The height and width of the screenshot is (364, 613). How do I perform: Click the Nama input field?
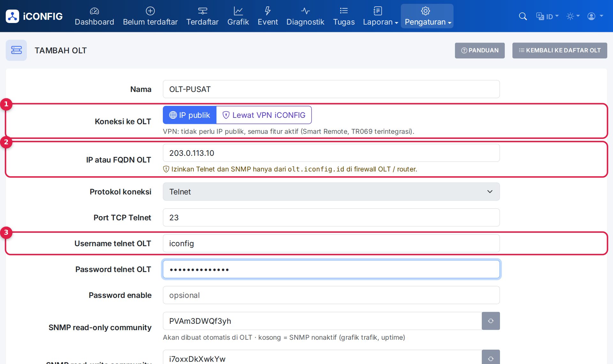(x=331, y=89)
